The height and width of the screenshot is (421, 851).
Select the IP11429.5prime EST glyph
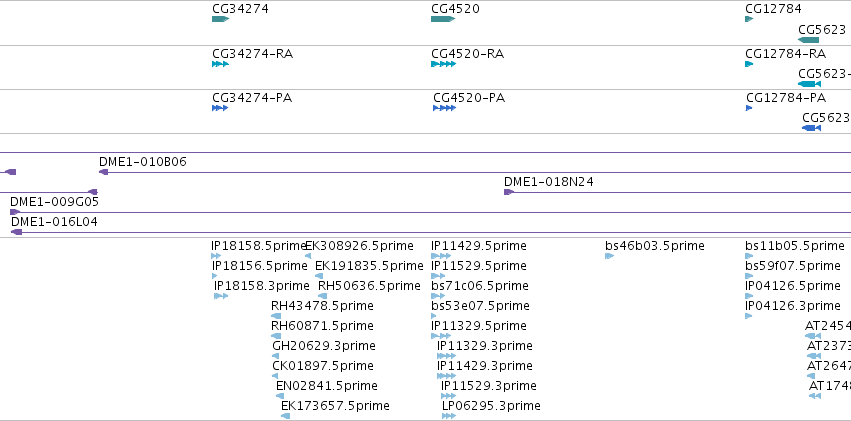click(x=441, y=256)
